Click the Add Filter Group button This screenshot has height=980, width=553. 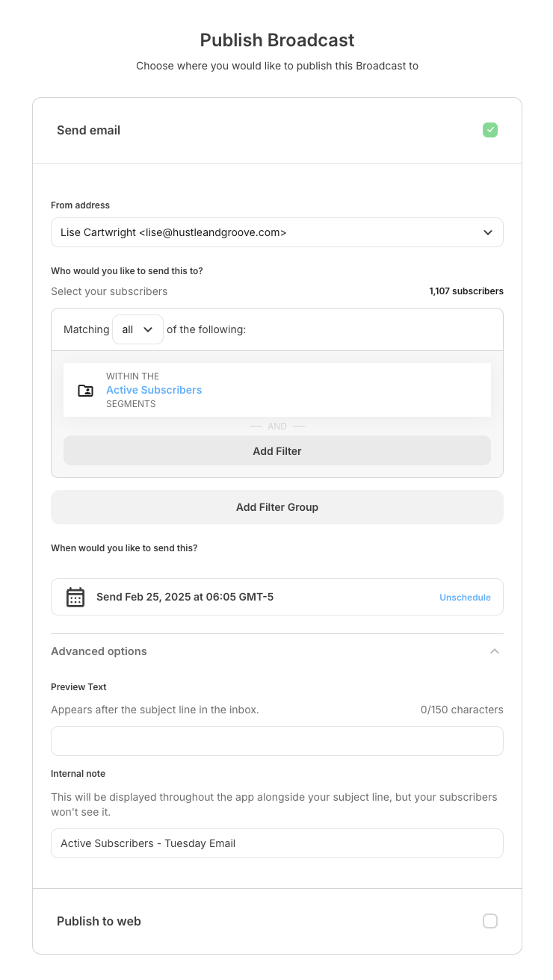[x=277, y=507]
